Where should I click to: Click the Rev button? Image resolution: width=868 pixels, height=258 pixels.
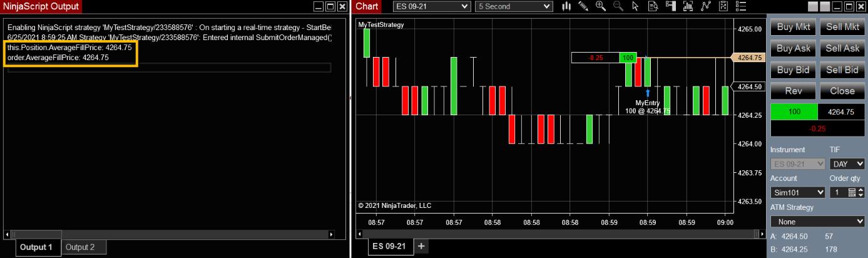point(793,91)
